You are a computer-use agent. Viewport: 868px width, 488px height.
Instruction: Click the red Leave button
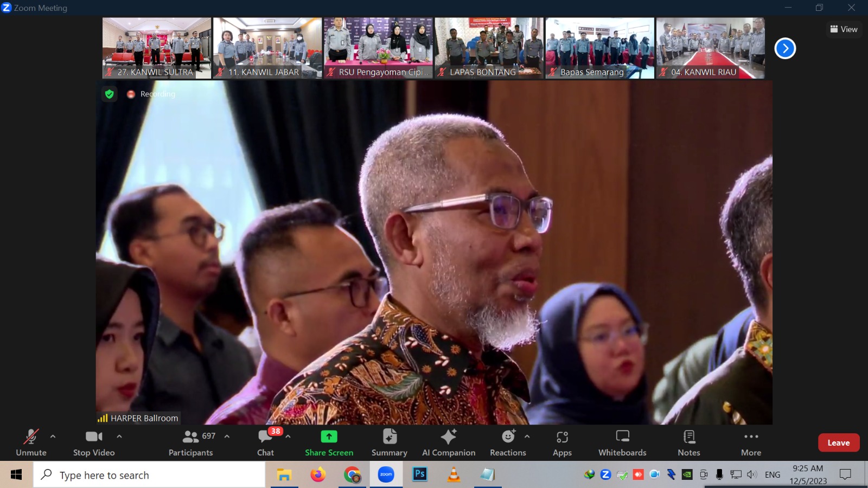click(838, 442)
